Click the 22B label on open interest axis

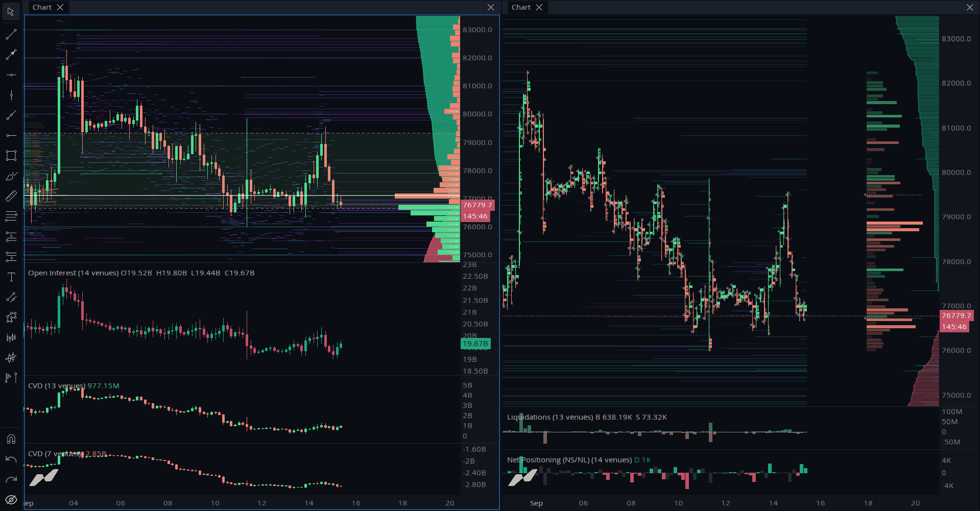pyautogui.click(x=470, y=288)
